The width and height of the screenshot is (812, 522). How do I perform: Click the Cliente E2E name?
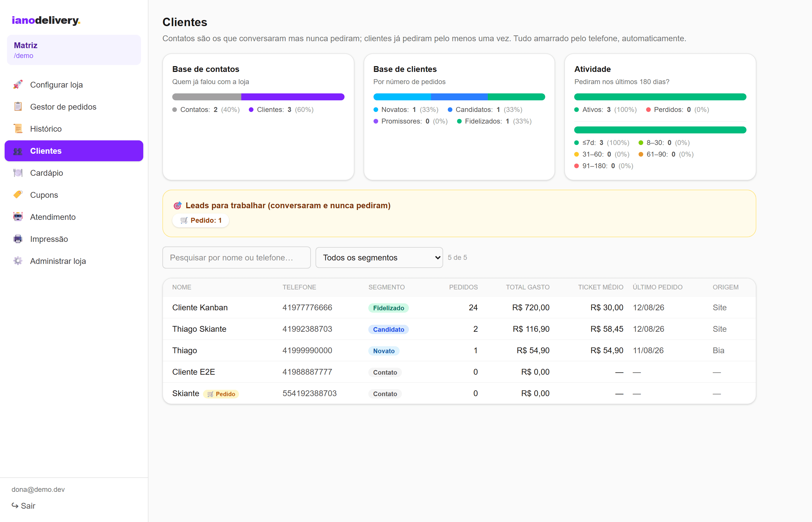(193, 372)
